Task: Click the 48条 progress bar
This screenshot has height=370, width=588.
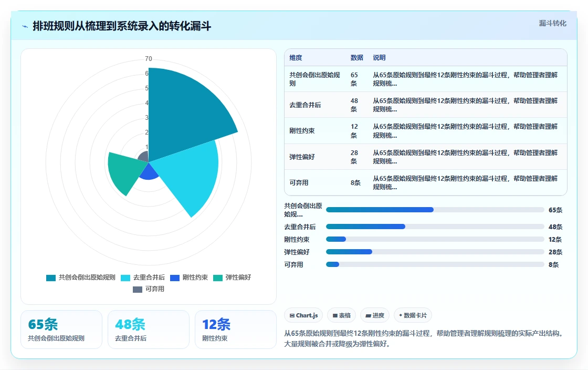Action: [x=435, y=227]
